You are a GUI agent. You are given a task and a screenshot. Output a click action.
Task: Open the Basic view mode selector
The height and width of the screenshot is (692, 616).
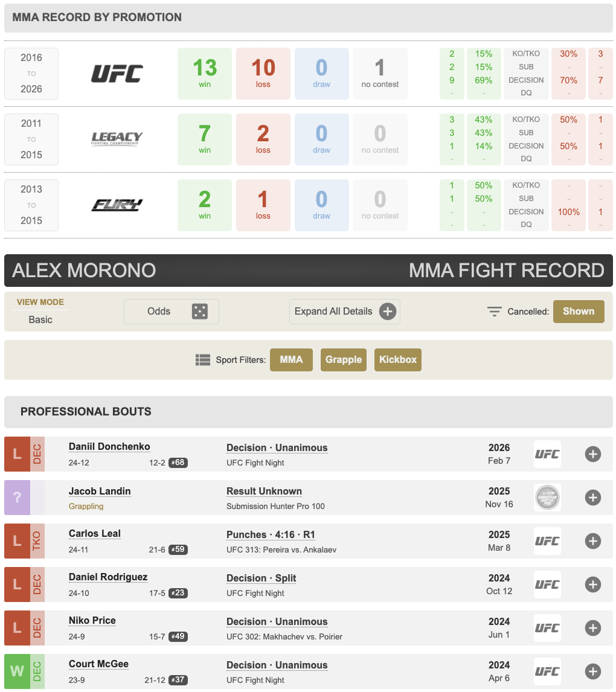point(40,319)
